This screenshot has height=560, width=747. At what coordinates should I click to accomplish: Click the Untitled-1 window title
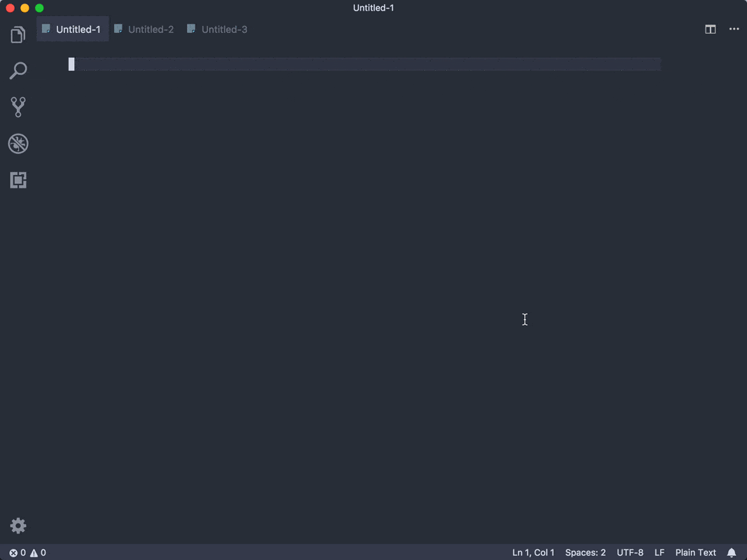point(373,8)
